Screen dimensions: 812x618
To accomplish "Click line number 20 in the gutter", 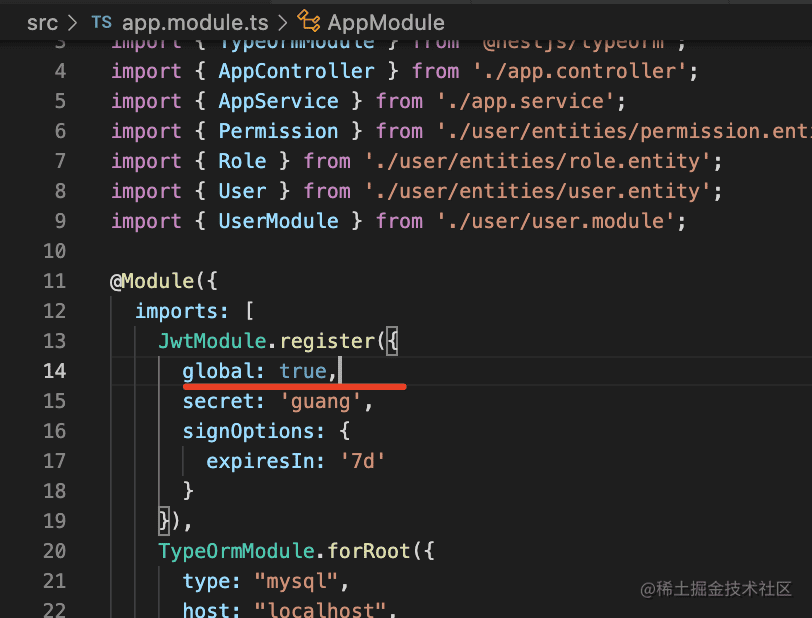I will tap(54, 551).
